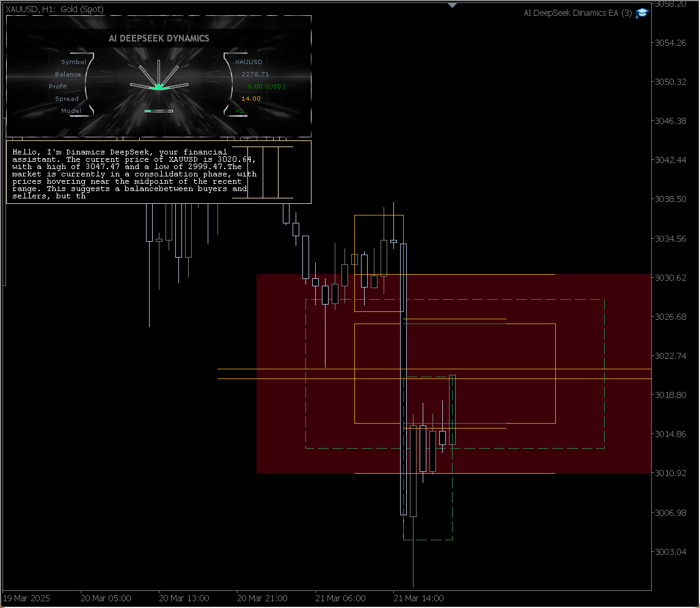Click the 3038.50 price scale label
The height and width of the screenshot is (608, 700).
[x=671, y=199]
